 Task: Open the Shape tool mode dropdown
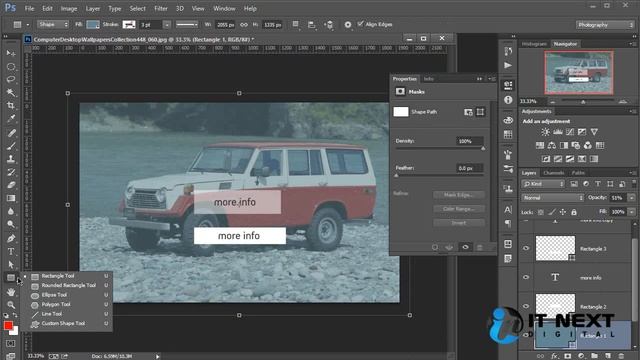(53, 24)
